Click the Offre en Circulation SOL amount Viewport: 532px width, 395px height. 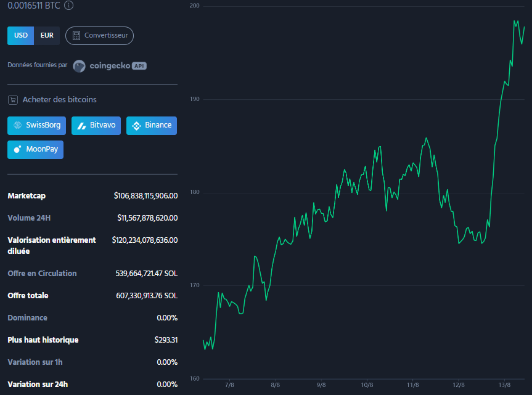[146, 274]
